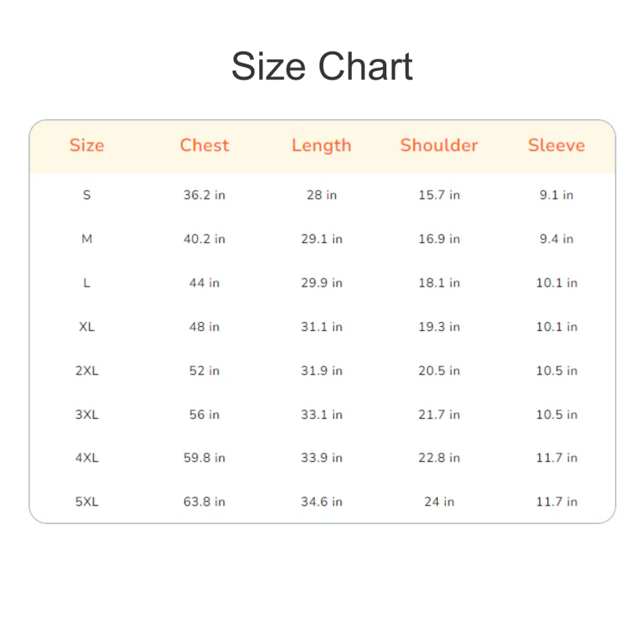Click the 36.2 in chest value
This screenshot has width=644, height=644.
click(x=204, y=195)
